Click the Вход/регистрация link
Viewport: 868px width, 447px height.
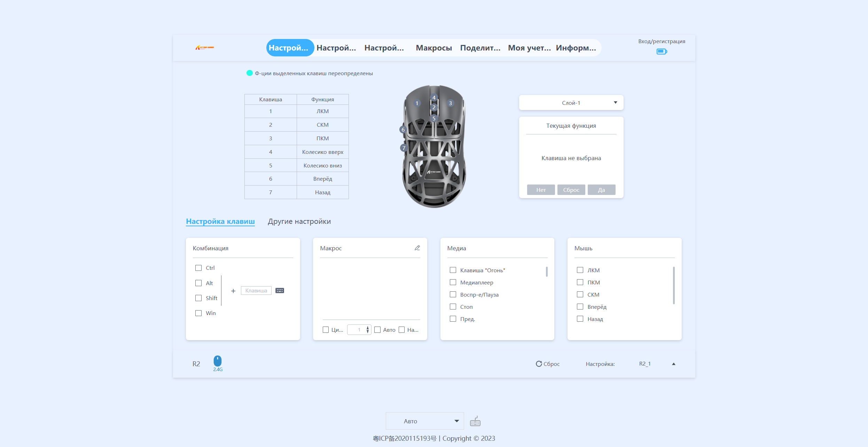click(661, 41)
